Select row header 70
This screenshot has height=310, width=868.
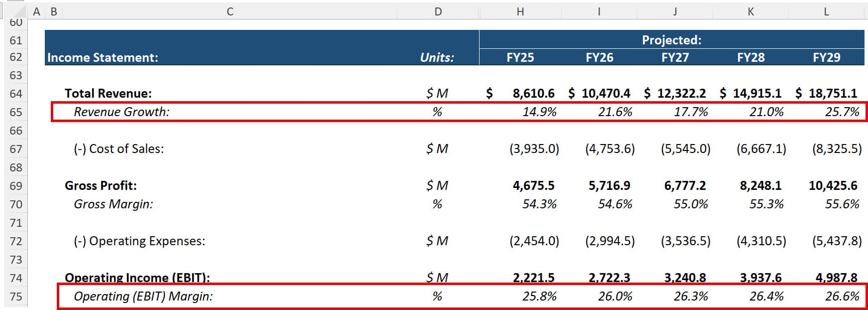tap(16, 204)
